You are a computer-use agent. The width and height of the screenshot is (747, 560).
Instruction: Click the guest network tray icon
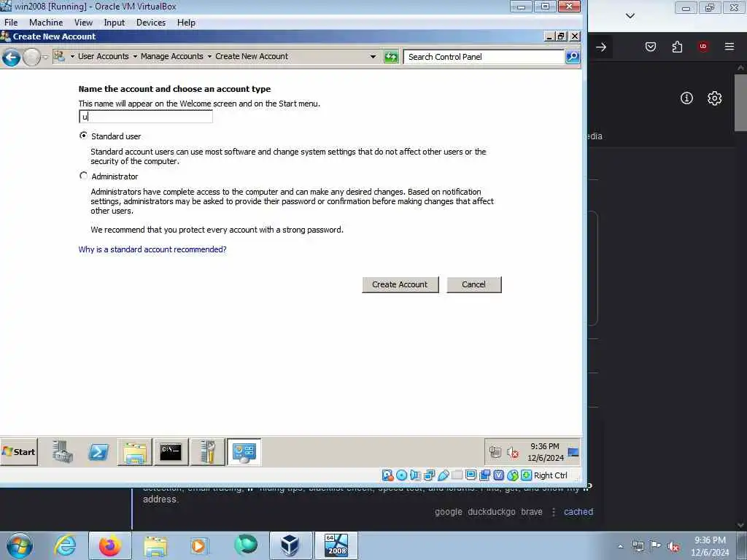pos(495,452)
